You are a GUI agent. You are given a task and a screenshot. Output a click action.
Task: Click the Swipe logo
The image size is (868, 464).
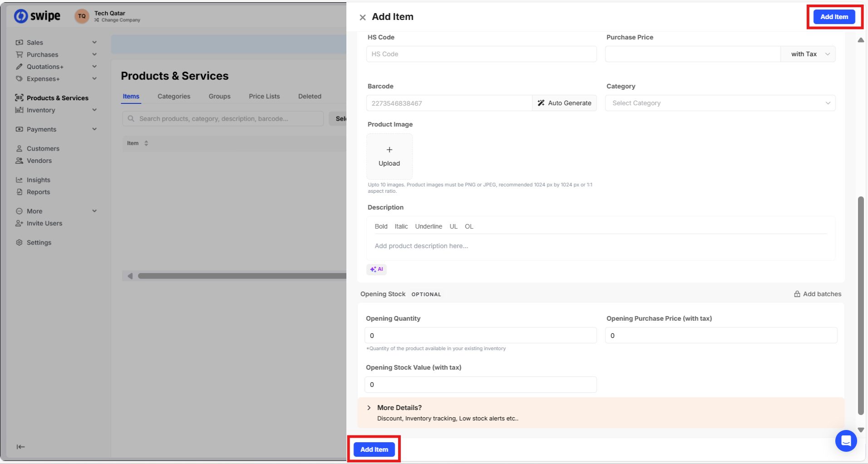point(37,16)
